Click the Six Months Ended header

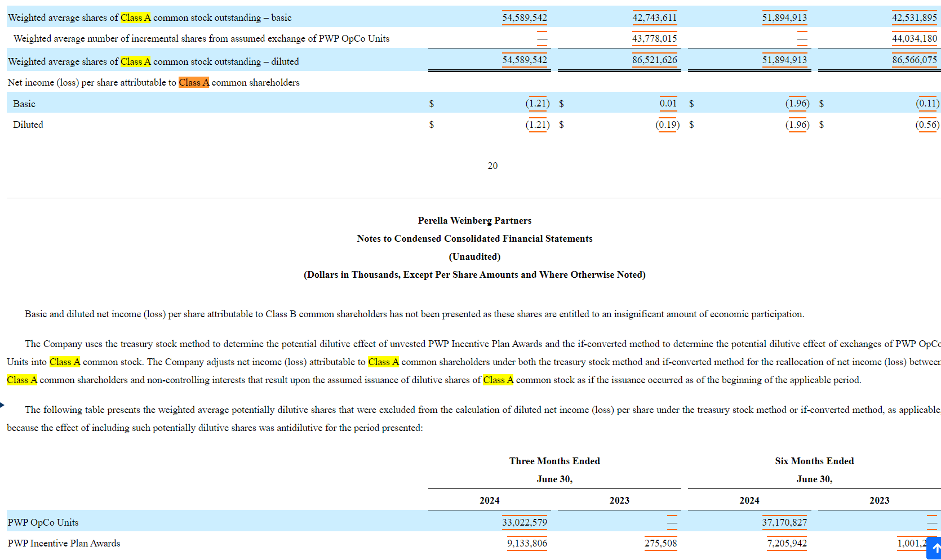(814, 461)
